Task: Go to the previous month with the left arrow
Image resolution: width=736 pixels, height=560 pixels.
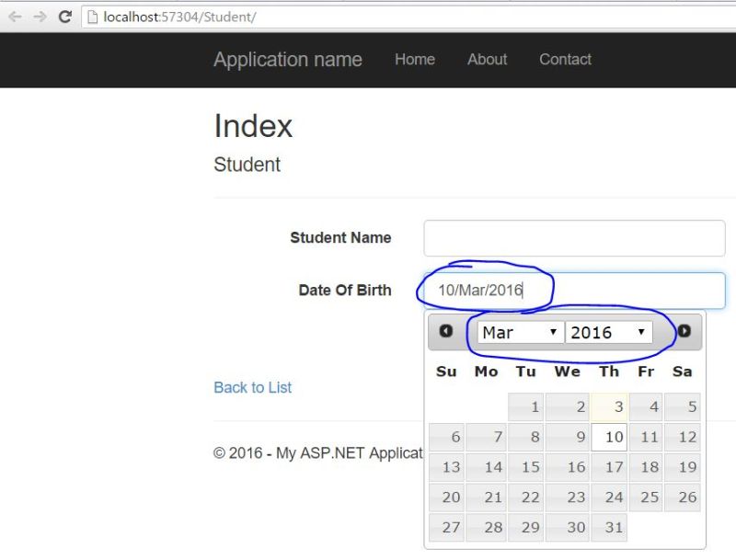Action: [x=447, y=331]
